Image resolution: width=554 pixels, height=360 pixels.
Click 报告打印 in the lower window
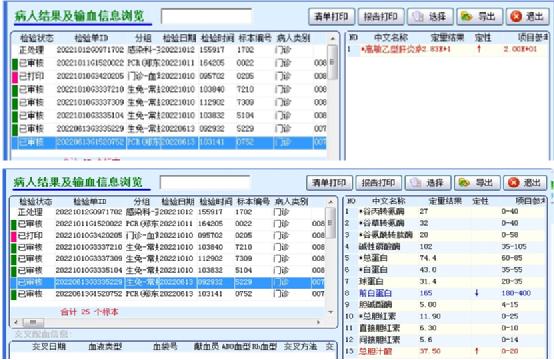click(378, 183)
